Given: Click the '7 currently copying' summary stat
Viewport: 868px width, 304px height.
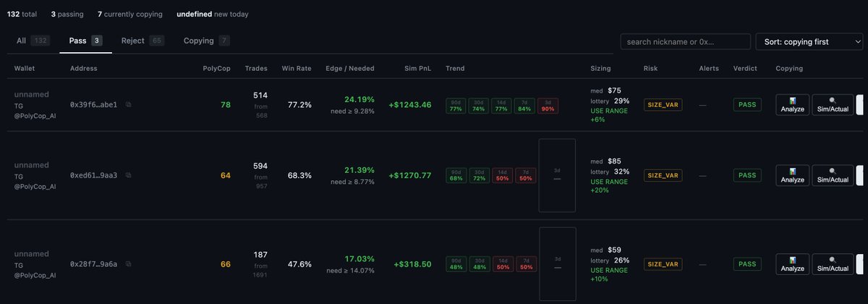Looking at the screenshot, I should coord(130,14).
